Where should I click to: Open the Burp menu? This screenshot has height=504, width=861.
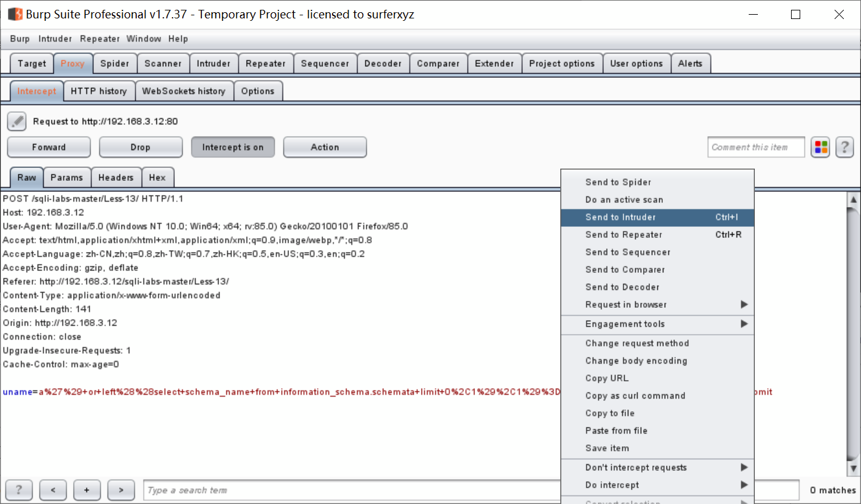[x=20, y=39]
